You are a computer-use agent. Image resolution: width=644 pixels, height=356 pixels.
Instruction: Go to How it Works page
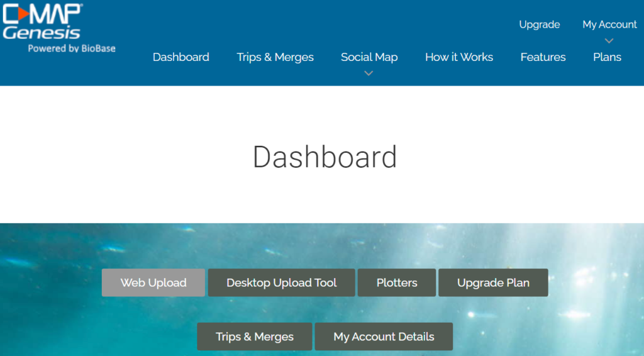pos(458,57)
